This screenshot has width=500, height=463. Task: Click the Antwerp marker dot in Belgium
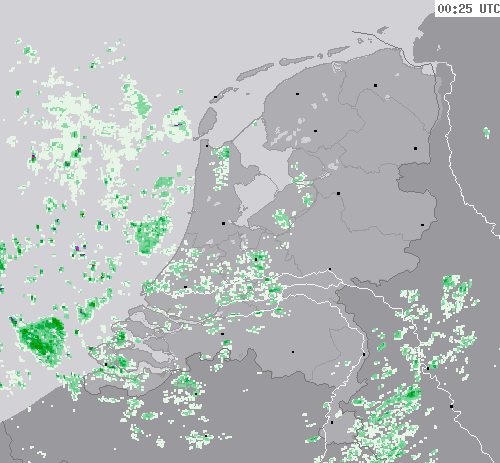[x=196, y=394]
